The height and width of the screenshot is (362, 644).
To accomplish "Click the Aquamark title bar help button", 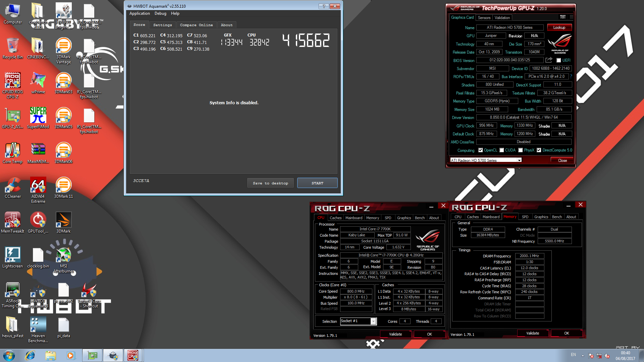I will 324,6.
